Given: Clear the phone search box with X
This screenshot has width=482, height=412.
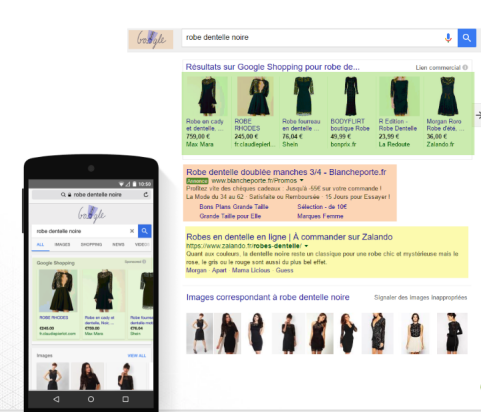Looking at the screenshot, I should pyautogui.click(x=132, y=231).
